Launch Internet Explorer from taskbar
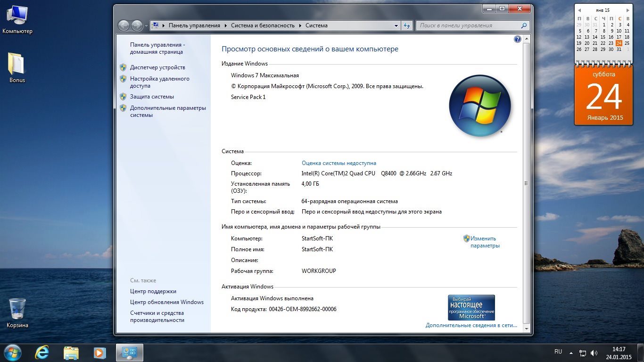The width and height of the screenshot is (644, 362). 42,352
